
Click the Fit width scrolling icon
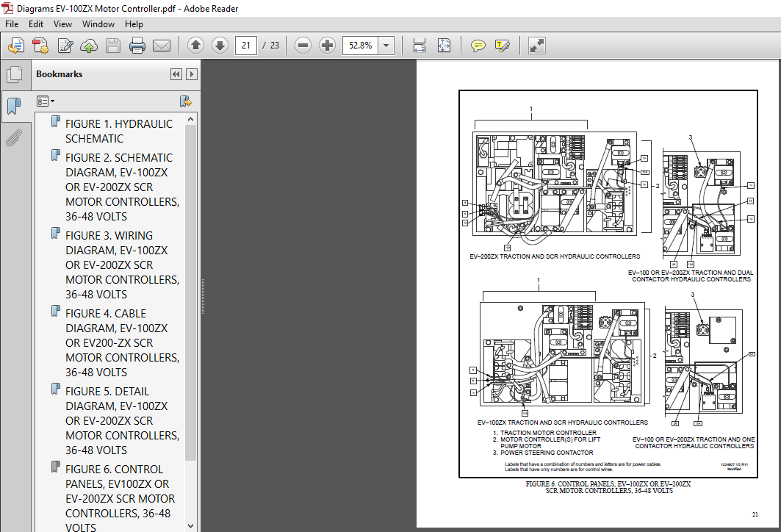[x=420, y=46]
